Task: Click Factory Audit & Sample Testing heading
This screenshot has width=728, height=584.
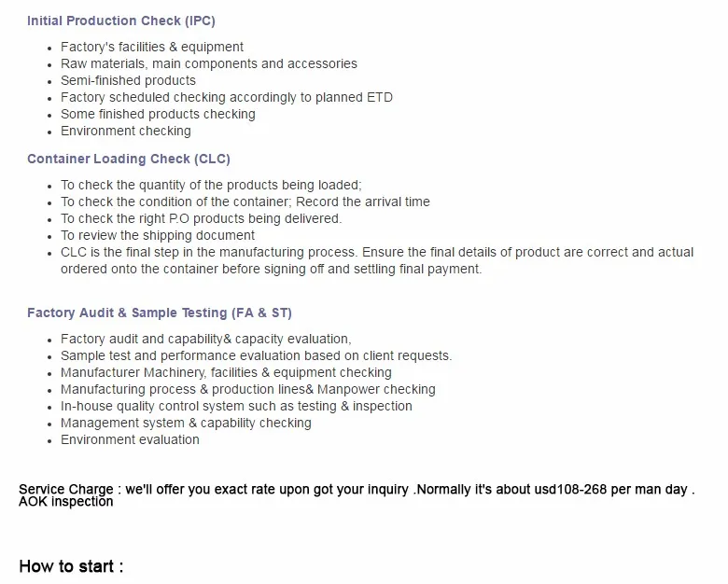Action: [x=160, y=313]
